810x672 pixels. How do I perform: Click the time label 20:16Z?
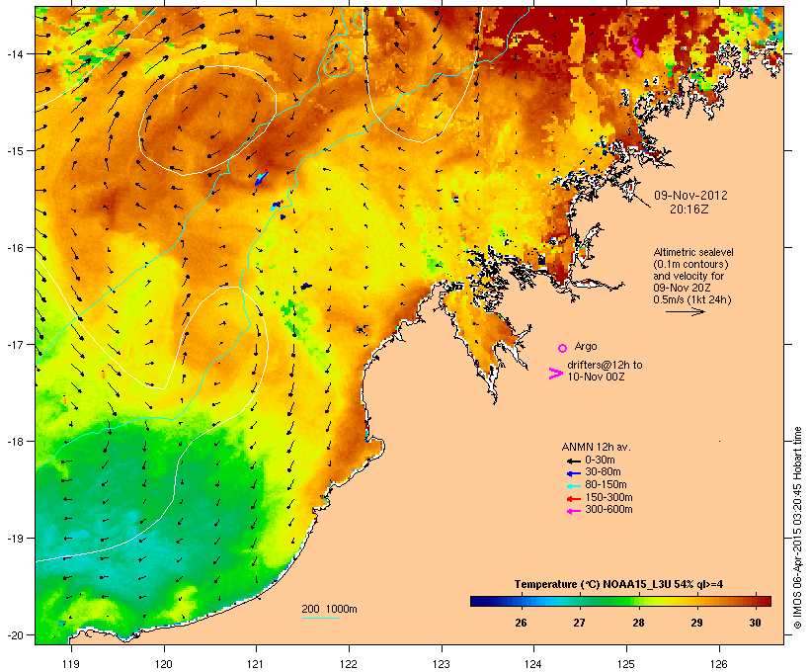tap(689, 210)
